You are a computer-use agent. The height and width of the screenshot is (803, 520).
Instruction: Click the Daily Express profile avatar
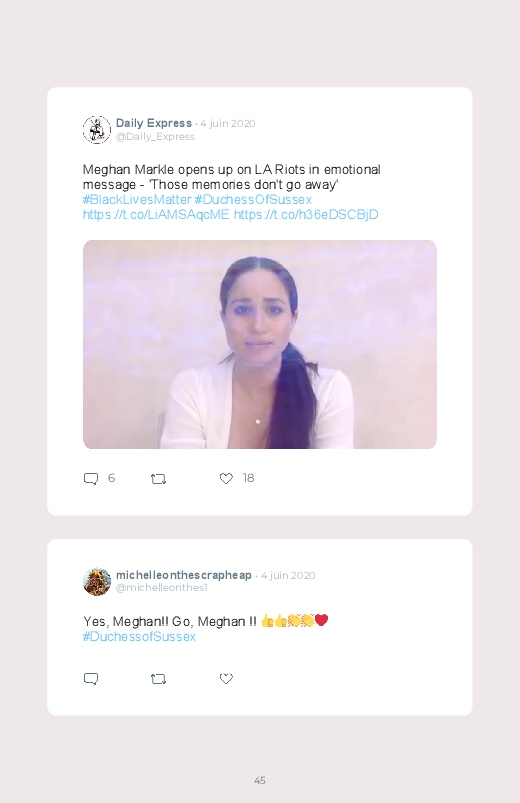click(x=97, y=130)
